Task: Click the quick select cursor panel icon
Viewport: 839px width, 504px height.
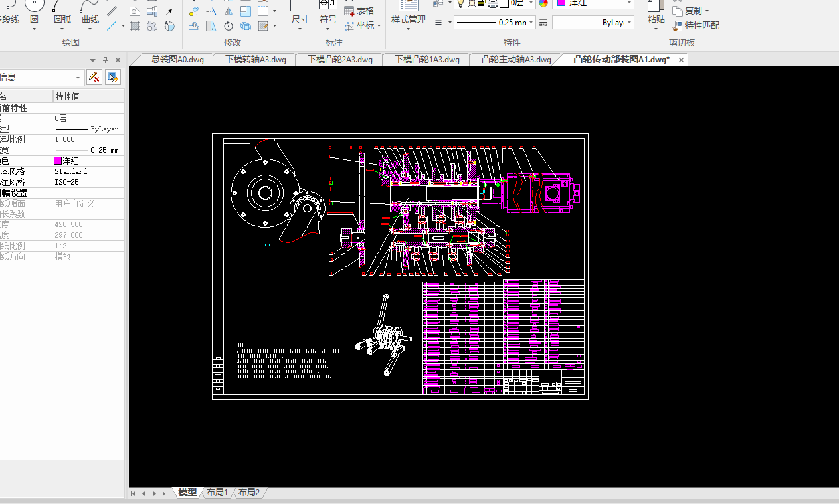Action: [x=112, y=77]
